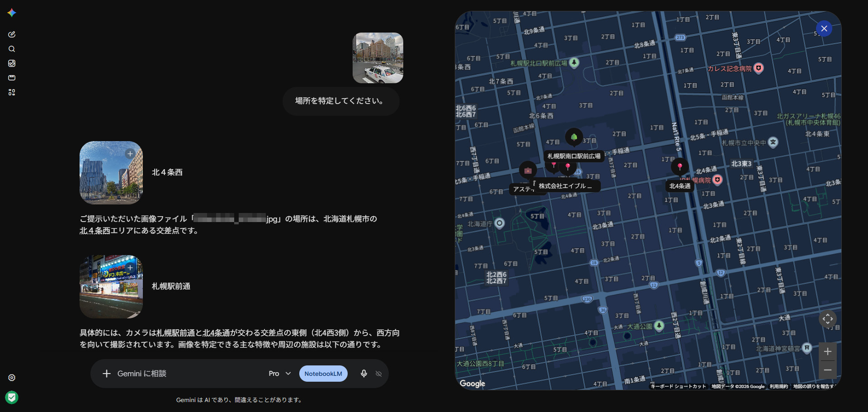868x412 pixels.
Task: Open キーボード ショートカット on the map
Action: click(x=678, y=387)
